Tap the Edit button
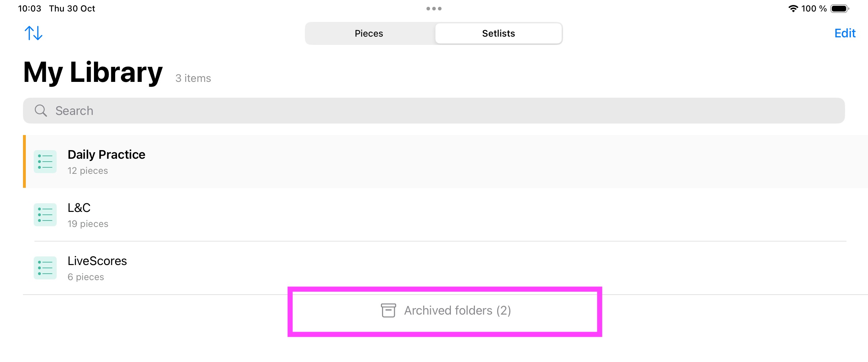This screenshot has height=362, width=868. [x=845, y=33]
